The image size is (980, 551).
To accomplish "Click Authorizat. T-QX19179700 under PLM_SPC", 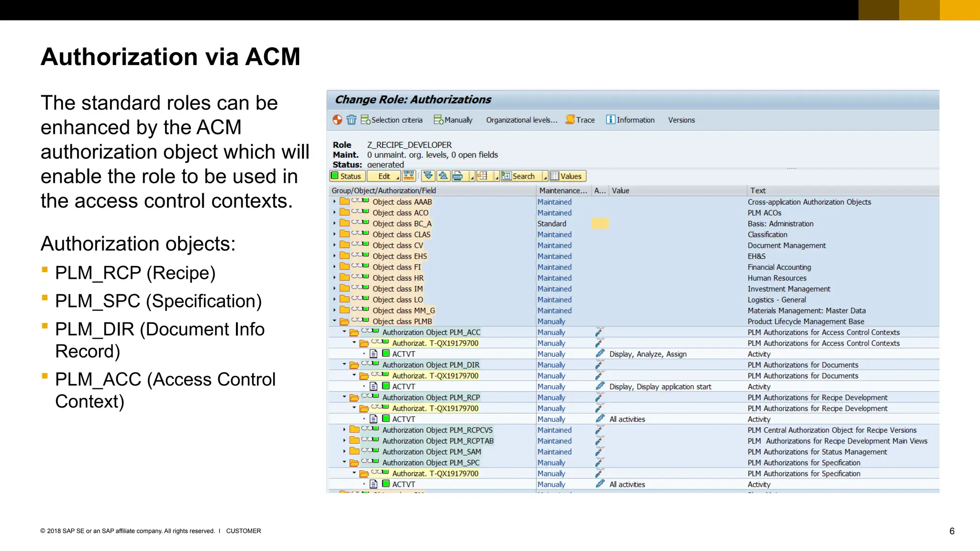I will (x=435, y=473).
